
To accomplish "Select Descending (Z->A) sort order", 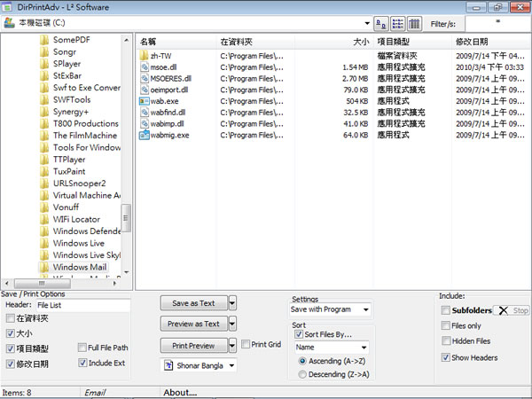I will (x=303, y=374).
